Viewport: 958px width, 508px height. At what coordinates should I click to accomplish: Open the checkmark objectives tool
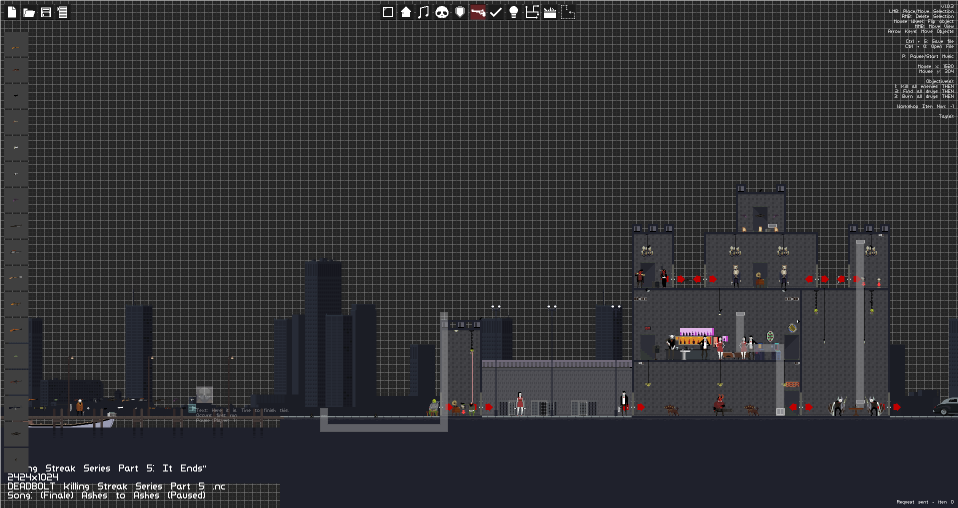point(496,12)
